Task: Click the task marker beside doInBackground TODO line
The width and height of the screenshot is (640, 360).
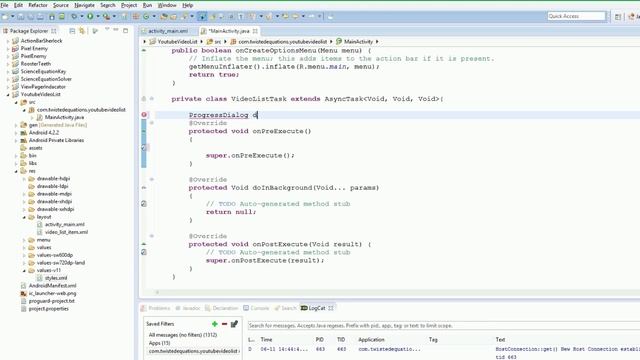Action: (x=144, y=204)
